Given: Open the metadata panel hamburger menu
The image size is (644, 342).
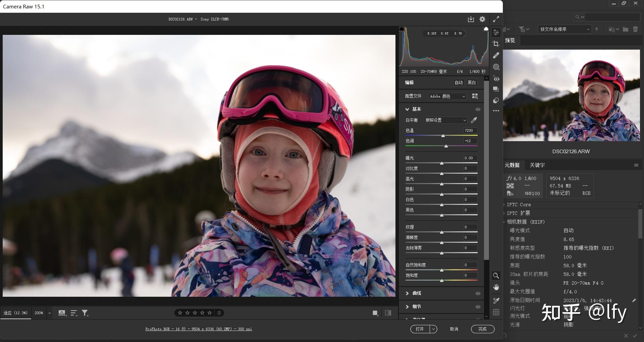Looking at the screenshot, I should click(636, 165).
